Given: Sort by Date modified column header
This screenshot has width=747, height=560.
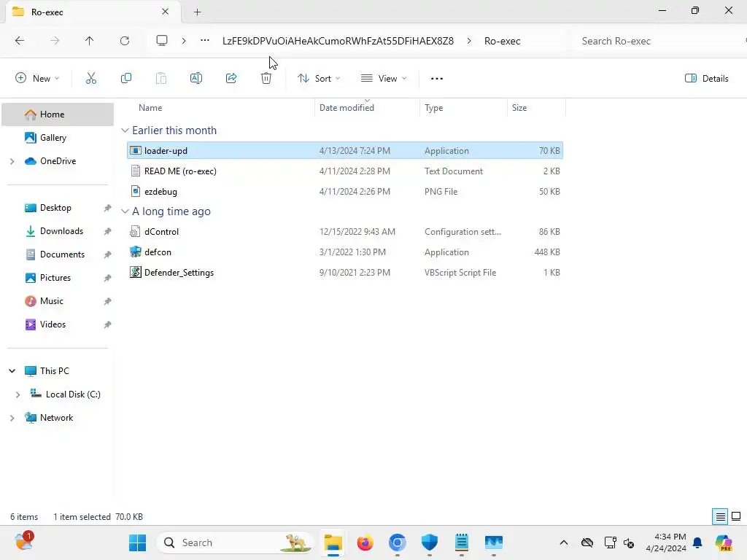Looking at the screenshot, I should 347,108.
